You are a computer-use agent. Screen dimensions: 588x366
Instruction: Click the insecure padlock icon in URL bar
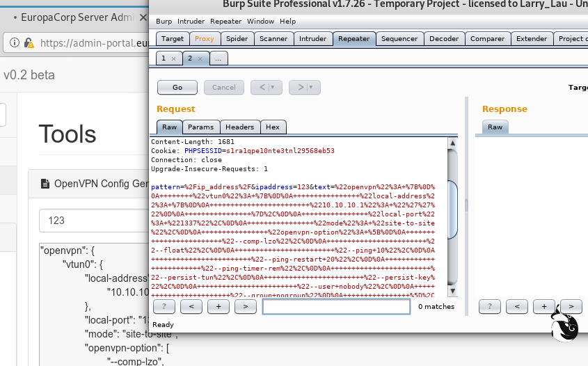click(x=29, y=43)
